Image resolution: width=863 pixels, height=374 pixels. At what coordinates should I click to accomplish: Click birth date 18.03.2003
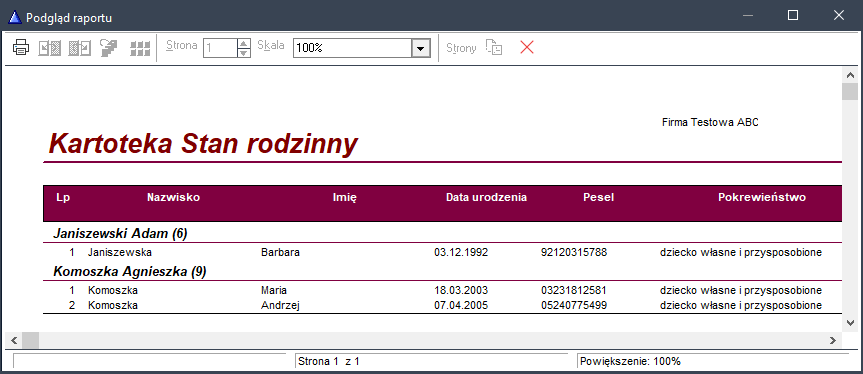click(x=461, y=290)
